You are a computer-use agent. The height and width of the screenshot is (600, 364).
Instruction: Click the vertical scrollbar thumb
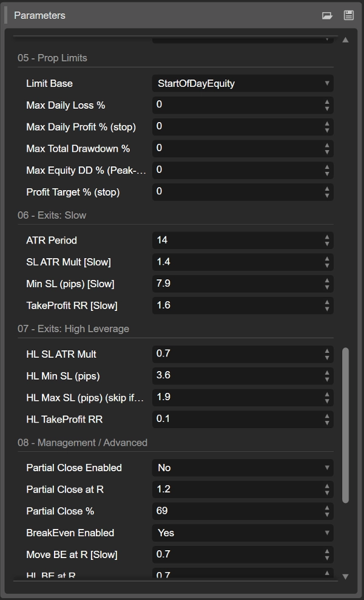pyautogui.click(x=346, y=425)
